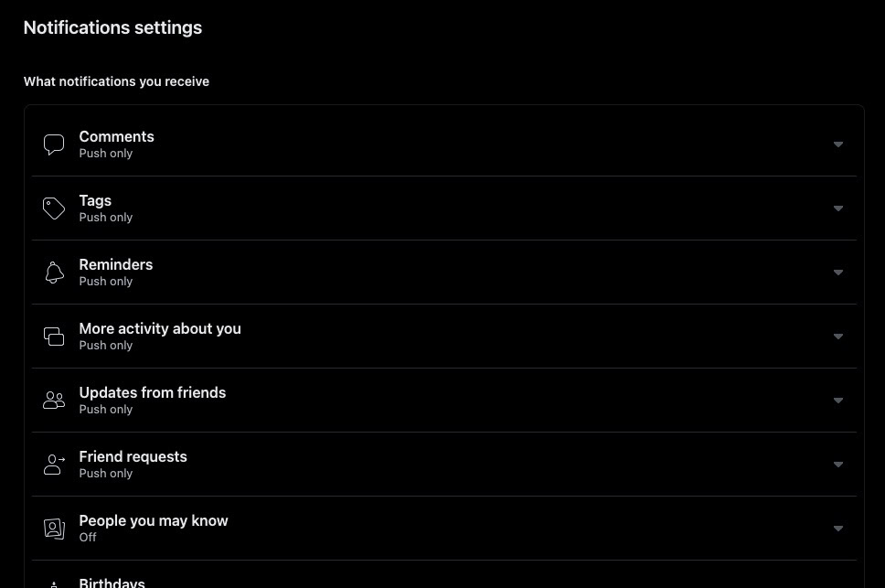Click the Friend requests person icon
Screen dimensions: 885x588
[x=54, y=465]
